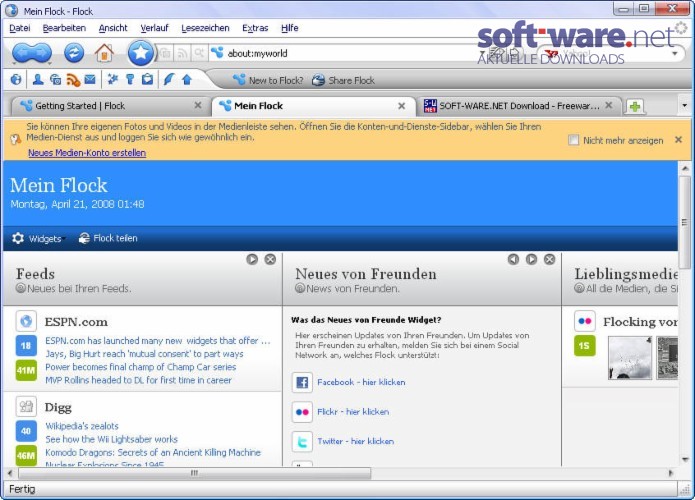Screen dimensions: 695x500
Task: Open the Webmail envelope icon
Action: click(90, 79)
